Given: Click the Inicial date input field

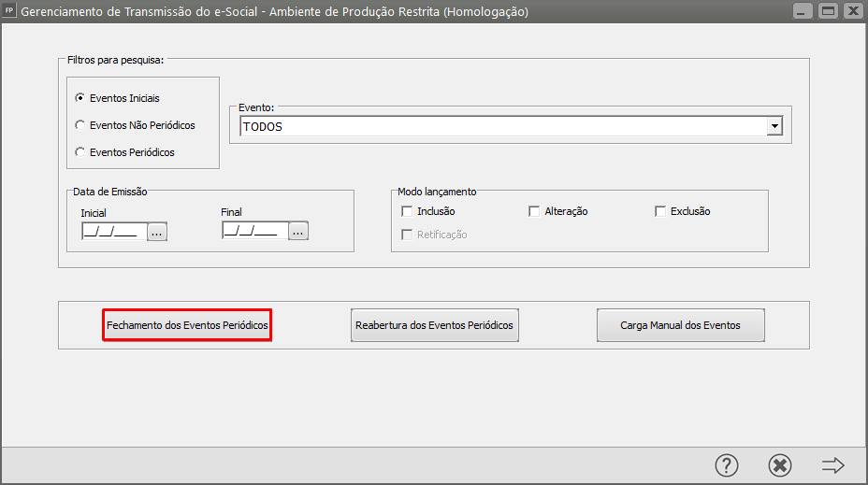Looking at the screenshot, I should 112,232.
